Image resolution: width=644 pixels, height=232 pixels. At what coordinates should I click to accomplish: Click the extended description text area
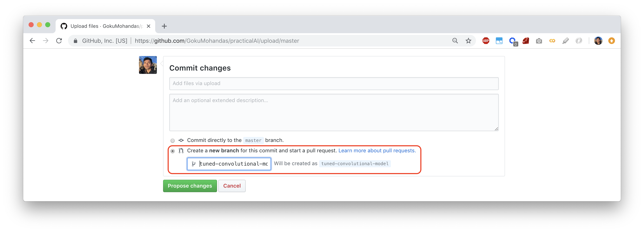click(x=334, y=112)
